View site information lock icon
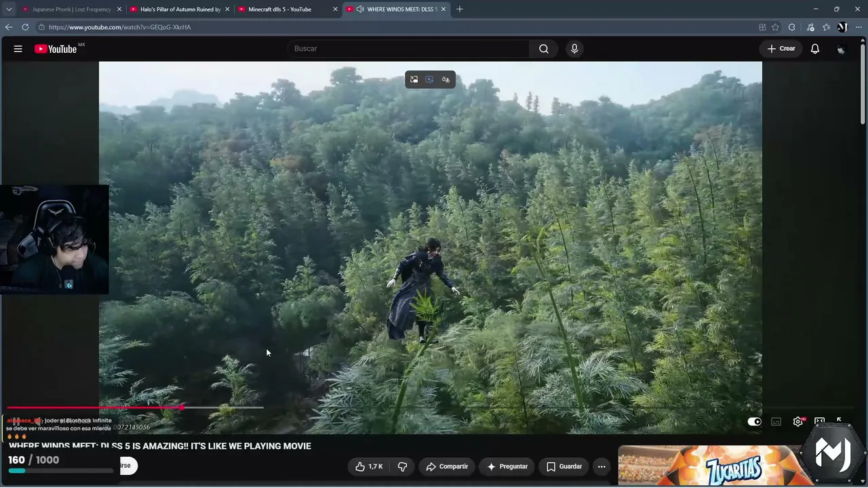868x488 pixels. tap(41, 27)
